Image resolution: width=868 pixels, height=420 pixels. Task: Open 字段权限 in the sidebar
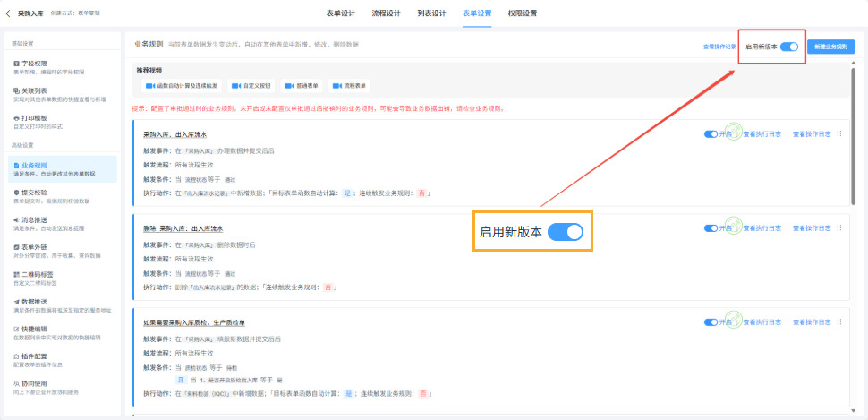[63, 67]
